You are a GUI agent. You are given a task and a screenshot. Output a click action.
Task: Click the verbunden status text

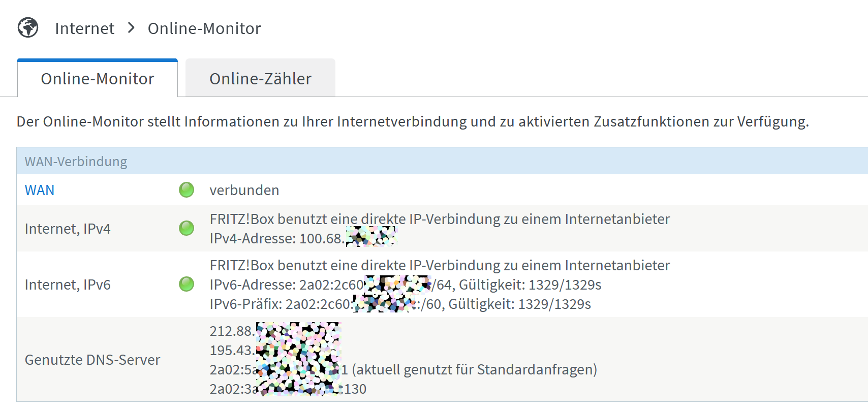click(x=244, y=190)
